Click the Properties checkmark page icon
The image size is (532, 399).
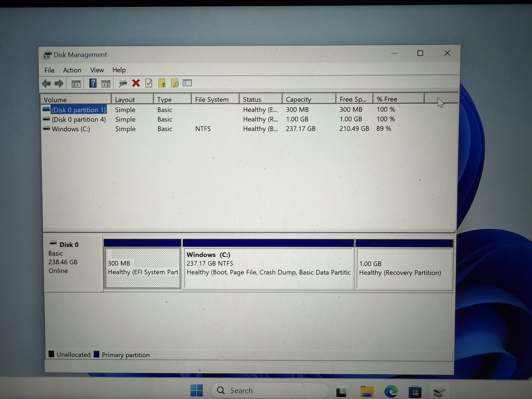[x=149, y=83]
